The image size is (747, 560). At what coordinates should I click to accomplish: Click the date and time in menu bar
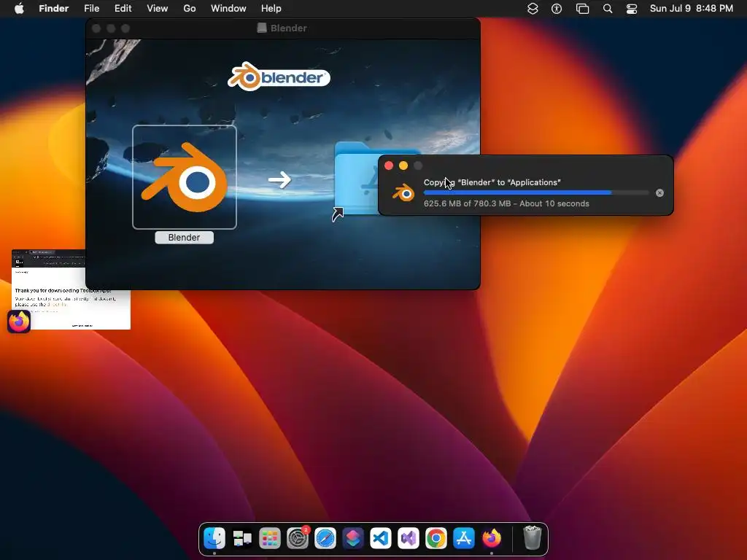(x=692, y=9)
